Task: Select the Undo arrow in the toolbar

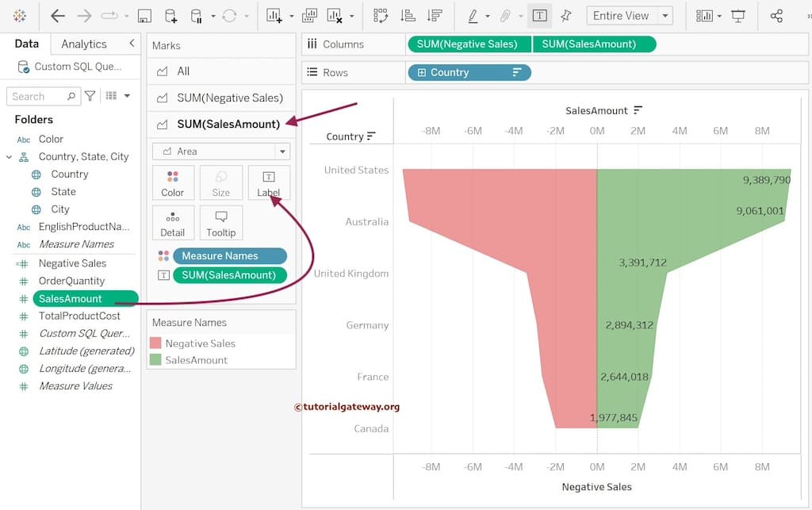Action: click(x=59, y=14)
